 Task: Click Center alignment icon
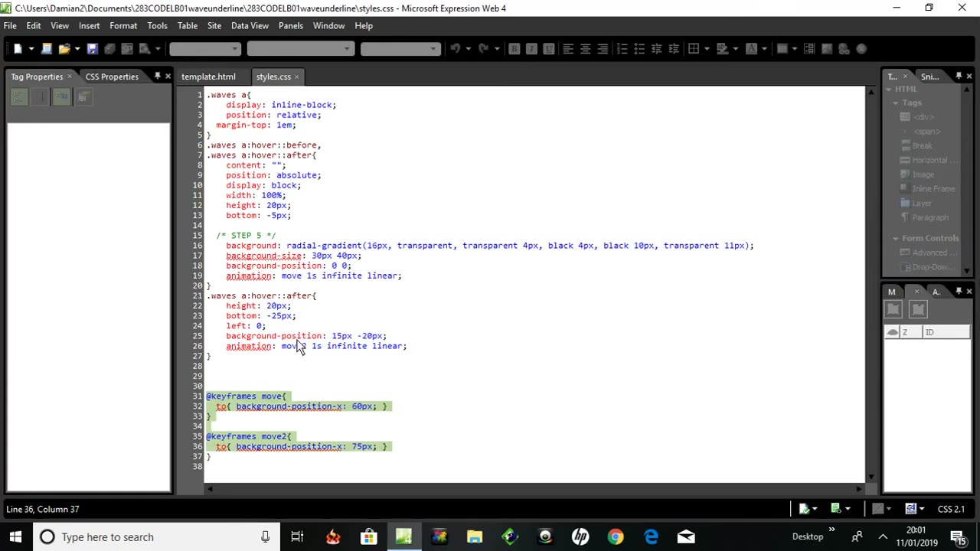coord(585,49)
